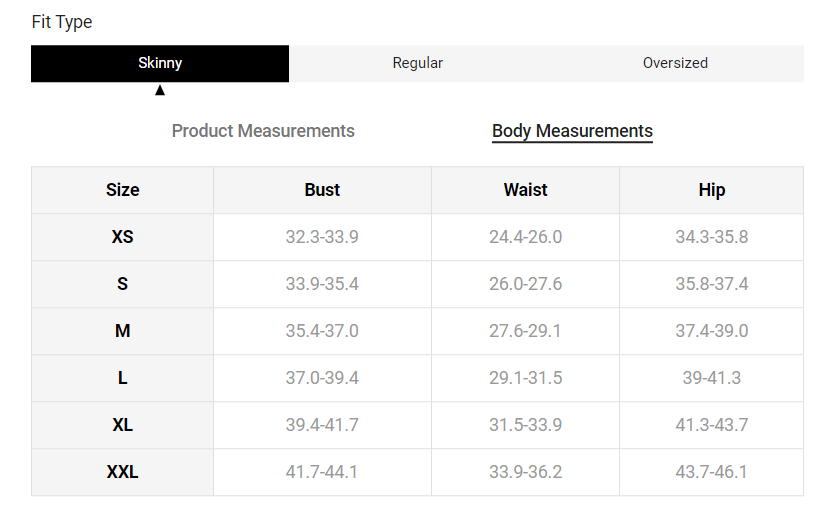Select the XL size row label
Screen dimensions: 833x508
coord(122,425)
